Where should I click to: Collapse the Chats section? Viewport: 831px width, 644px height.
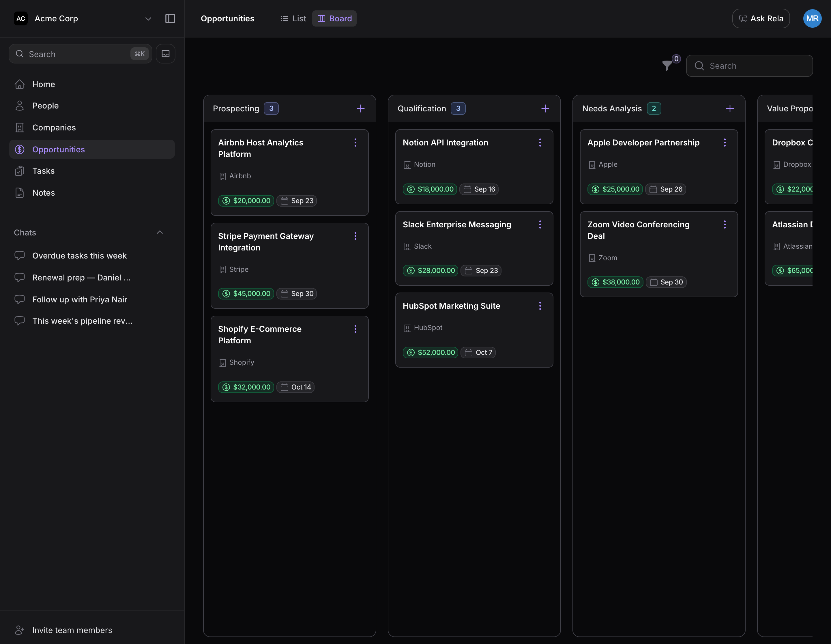click(x=160, y=233)
